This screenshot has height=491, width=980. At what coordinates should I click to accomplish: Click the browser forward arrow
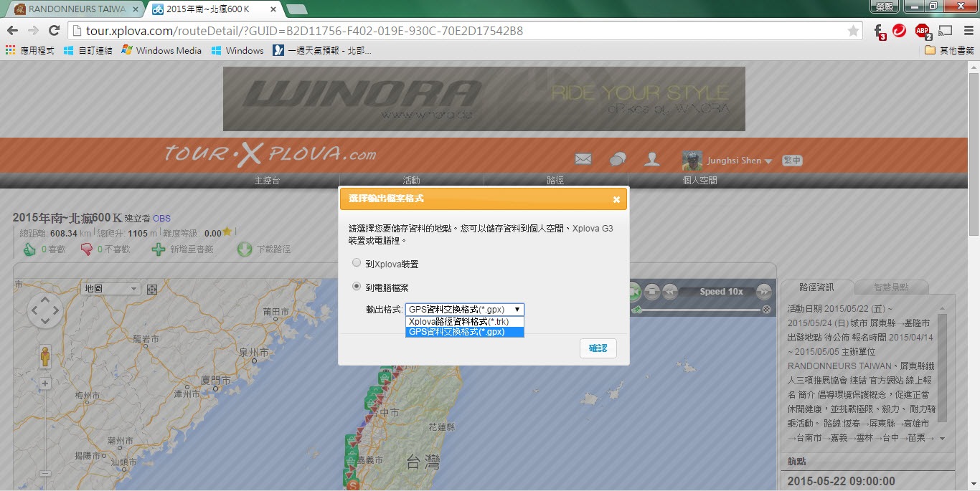coord(33,31)
